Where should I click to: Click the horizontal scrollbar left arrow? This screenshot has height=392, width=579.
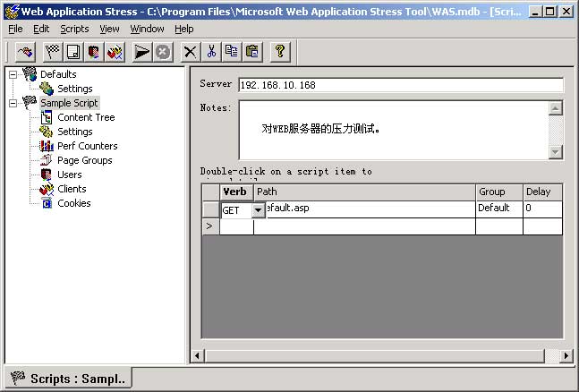[x=197, y=356]
